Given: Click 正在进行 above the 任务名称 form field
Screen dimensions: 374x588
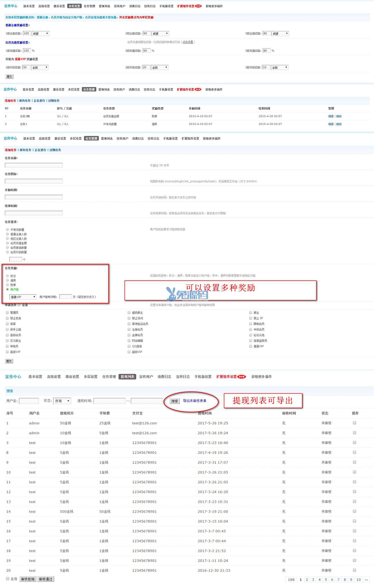Looking at the screenshot, I should tap(40, 150).
